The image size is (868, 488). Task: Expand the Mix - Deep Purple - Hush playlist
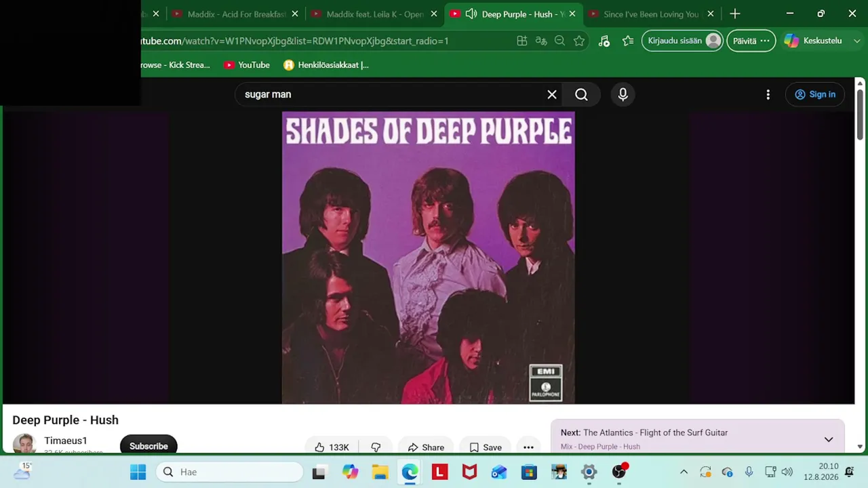829,439
